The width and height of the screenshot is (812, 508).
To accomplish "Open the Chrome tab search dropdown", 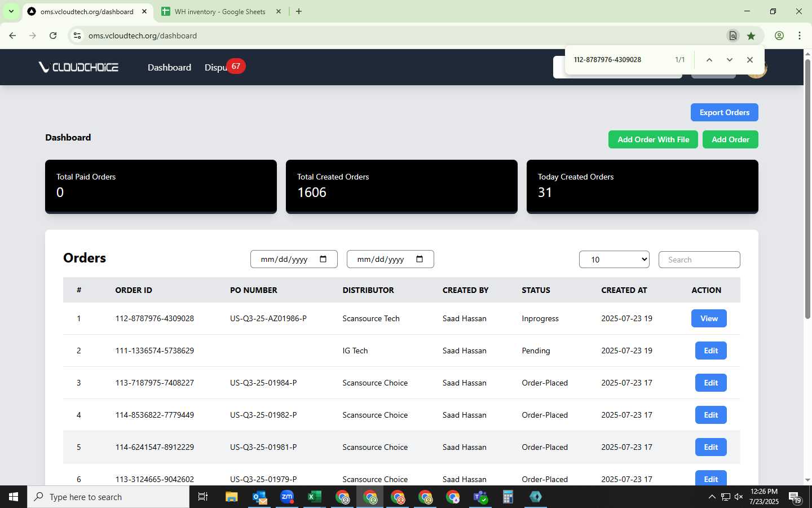I will [11, 11].
